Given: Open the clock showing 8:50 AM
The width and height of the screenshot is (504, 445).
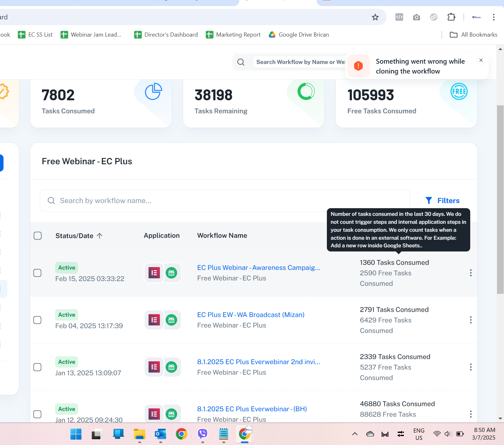Looking at the screenshot, I should click(484, 434).
